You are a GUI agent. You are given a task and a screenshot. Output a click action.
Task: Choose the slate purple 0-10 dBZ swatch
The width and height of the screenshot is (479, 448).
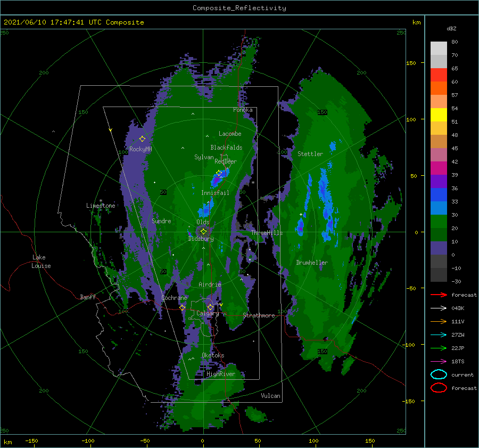click(439, 248)
